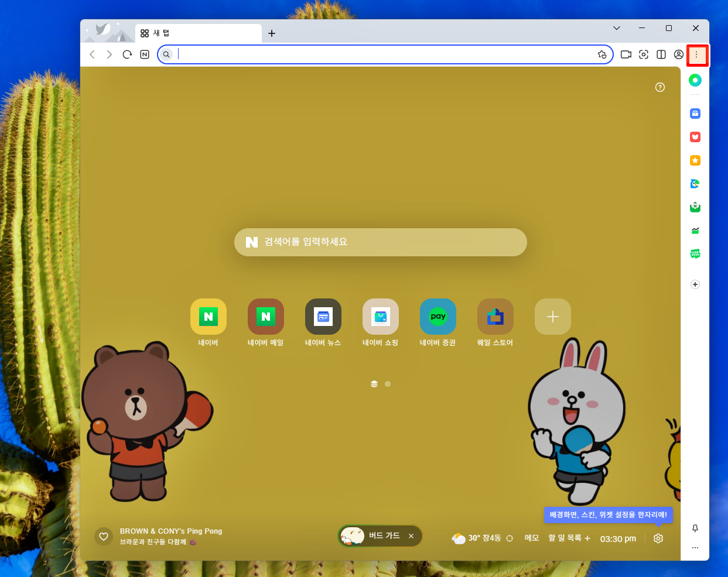Add a new shortcut tile with plus
Viewport: 728px width, 577px height.
click(553, 317)
